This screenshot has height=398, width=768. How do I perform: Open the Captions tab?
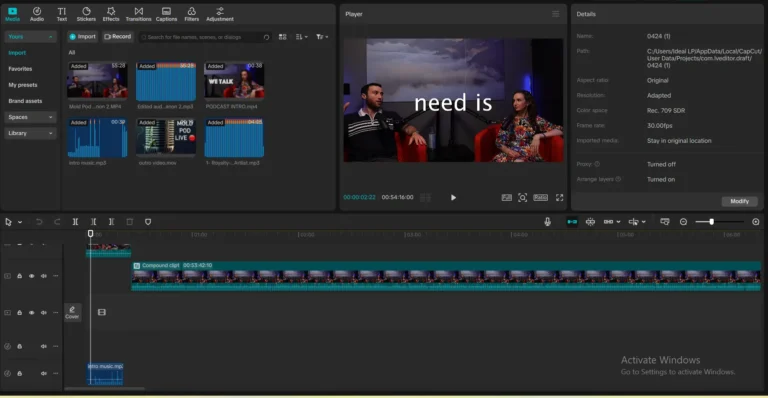[x=167, y=14]
